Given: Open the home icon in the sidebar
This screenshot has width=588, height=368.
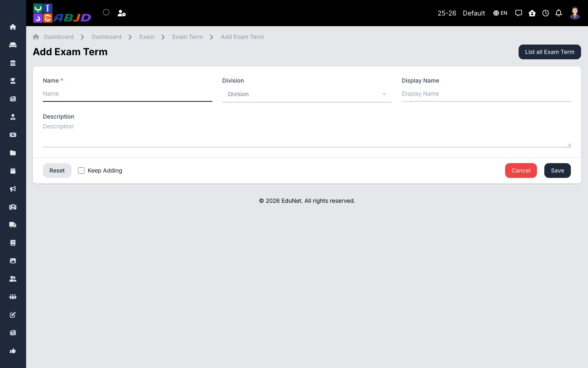Looking at the screenshot, I should (13, 27).
